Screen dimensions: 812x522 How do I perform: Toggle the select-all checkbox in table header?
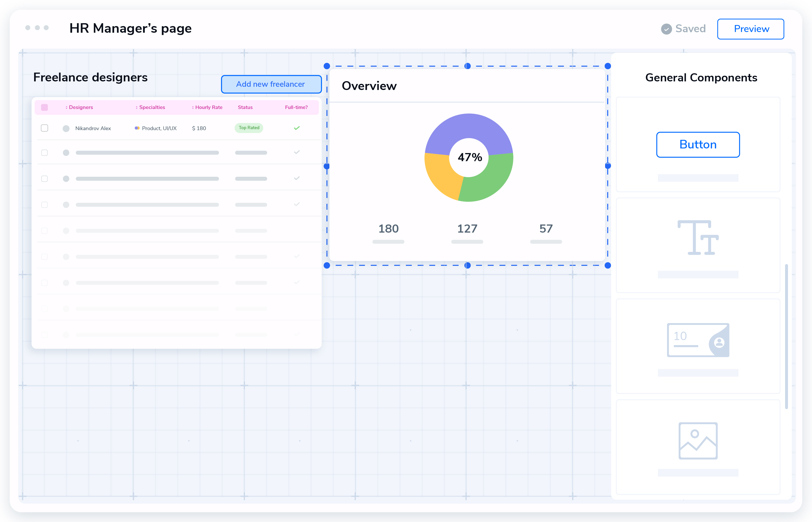pos(44,107)
